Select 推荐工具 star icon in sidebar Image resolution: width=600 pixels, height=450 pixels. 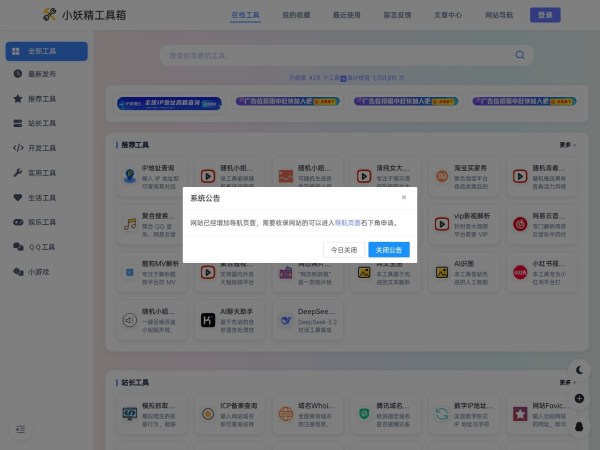[x=18, y=99]
